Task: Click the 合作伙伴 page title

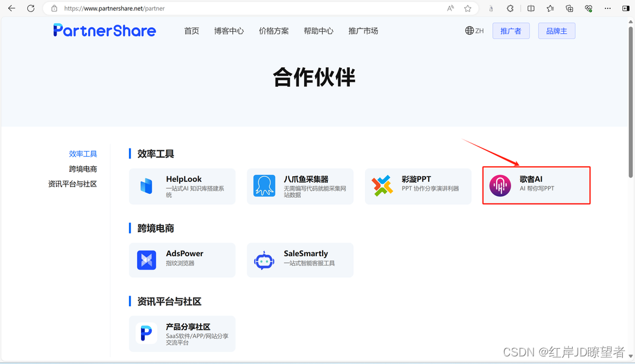Action: [314, 77]
